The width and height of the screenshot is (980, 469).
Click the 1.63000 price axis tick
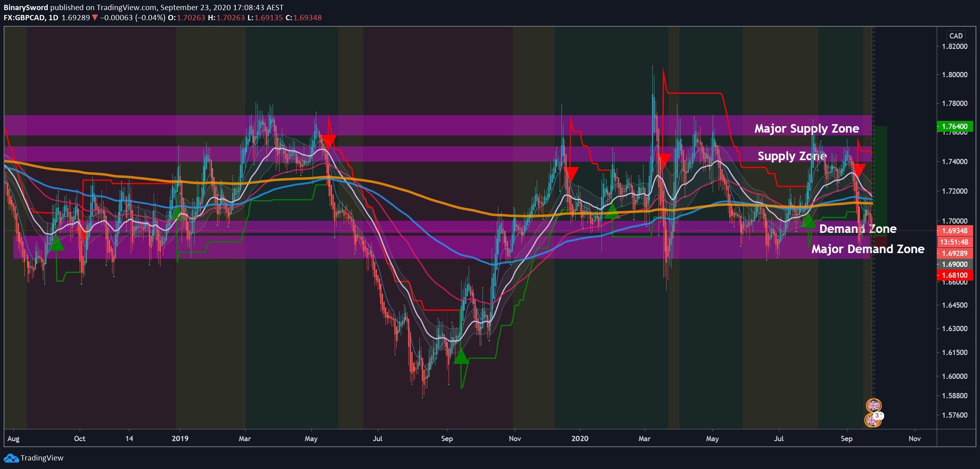(x=955, y=329)
